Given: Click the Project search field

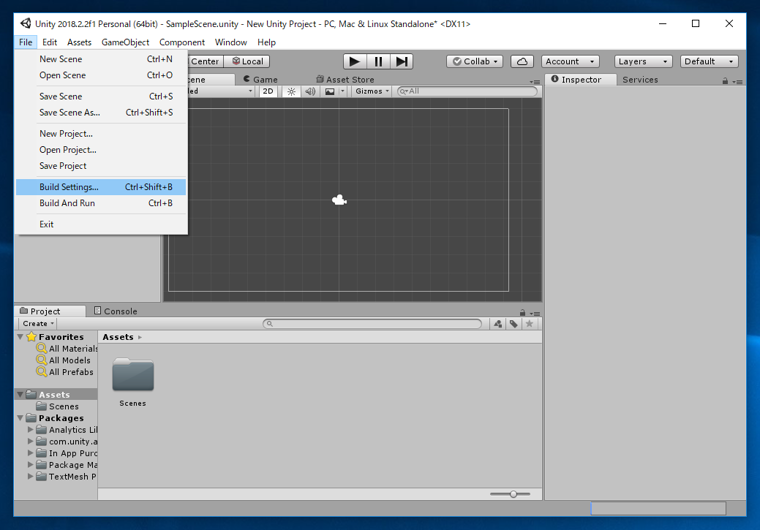Looking at the screenshot, I should tap(372, 323).
